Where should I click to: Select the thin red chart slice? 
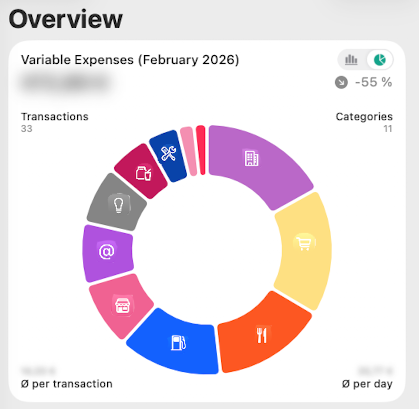(x=201, y=150)
